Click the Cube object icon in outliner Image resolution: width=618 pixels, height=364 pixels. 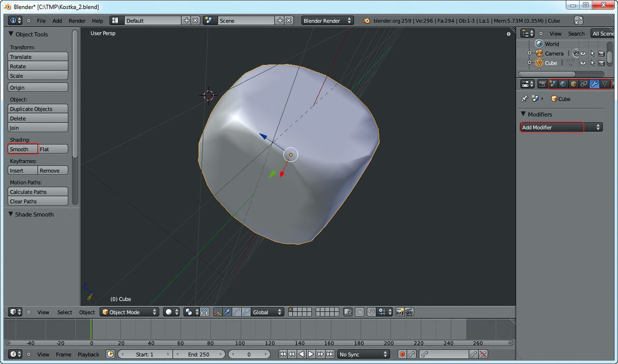pos(539,63)
